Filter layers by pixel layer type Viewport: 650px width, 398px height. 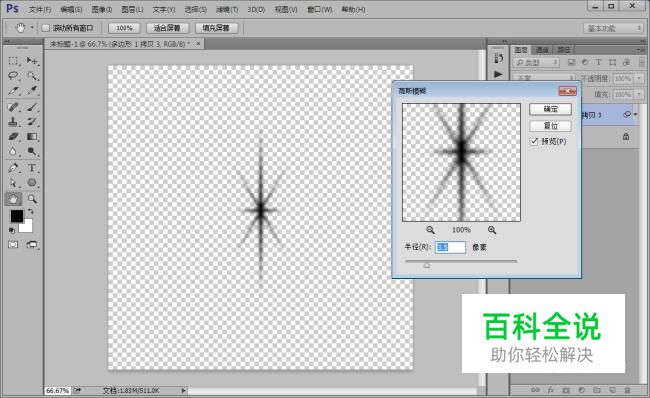(571, 62)
